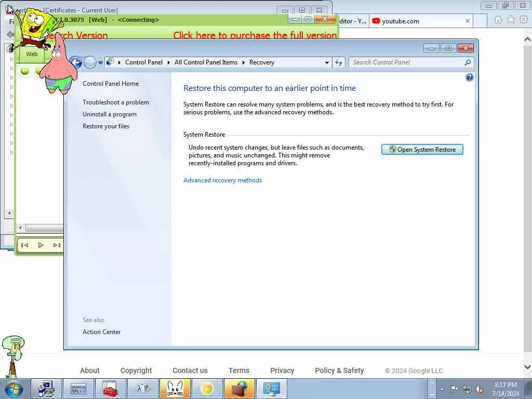The width and height of the screenshot is (532, 399).
Task: Show hidden system tray icons
Action: 442,390
